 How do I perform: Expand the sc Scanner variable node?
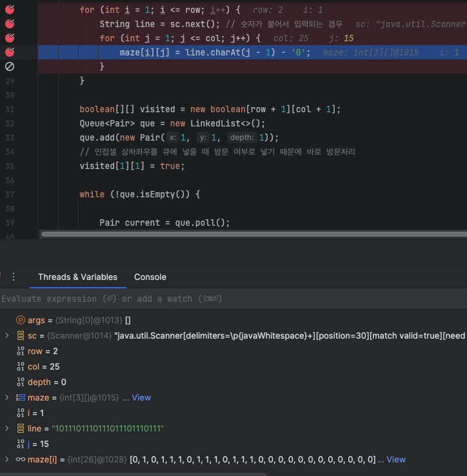6,335
